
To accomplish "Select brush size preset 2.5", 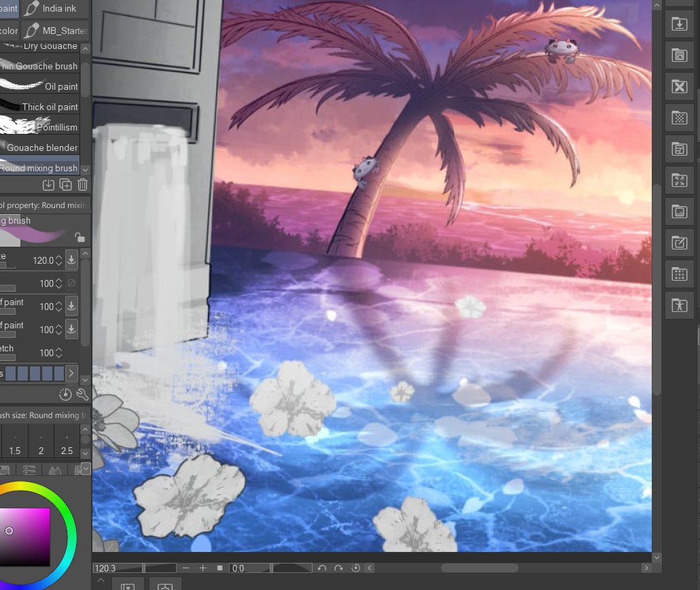I will point(67,440).
